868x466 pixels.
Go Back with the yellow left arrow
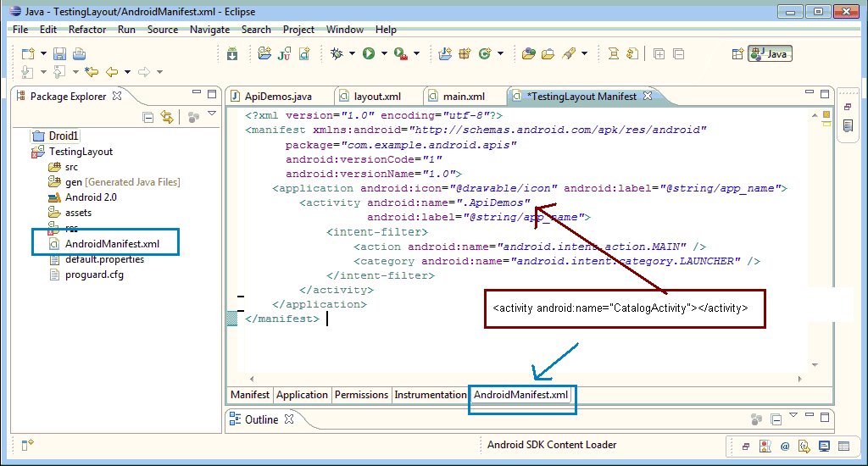pyautogui.click(x=112, y=71)
